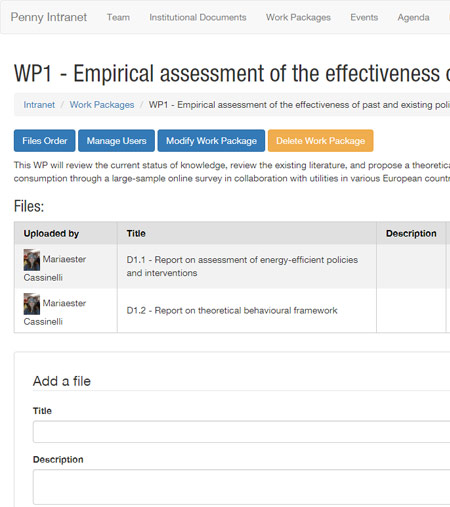Click the avatar in the D1.2 row

[32, 304]
